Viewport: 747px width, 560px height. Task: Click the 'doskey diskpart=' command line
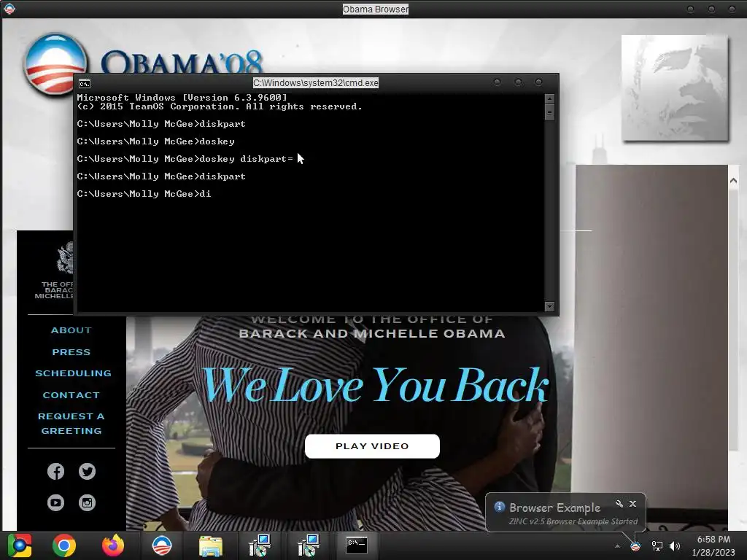tap(185, 159)
